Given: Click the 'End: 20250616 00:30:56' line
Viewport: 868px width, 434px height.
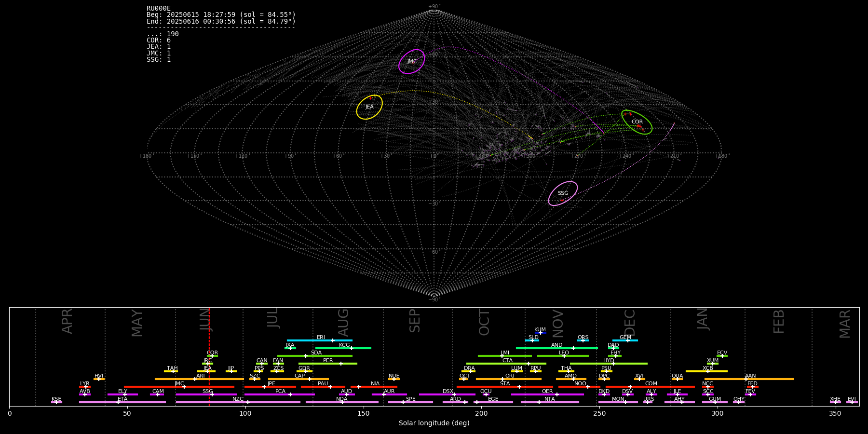Looking at the screenshot, I should [221, 22].
